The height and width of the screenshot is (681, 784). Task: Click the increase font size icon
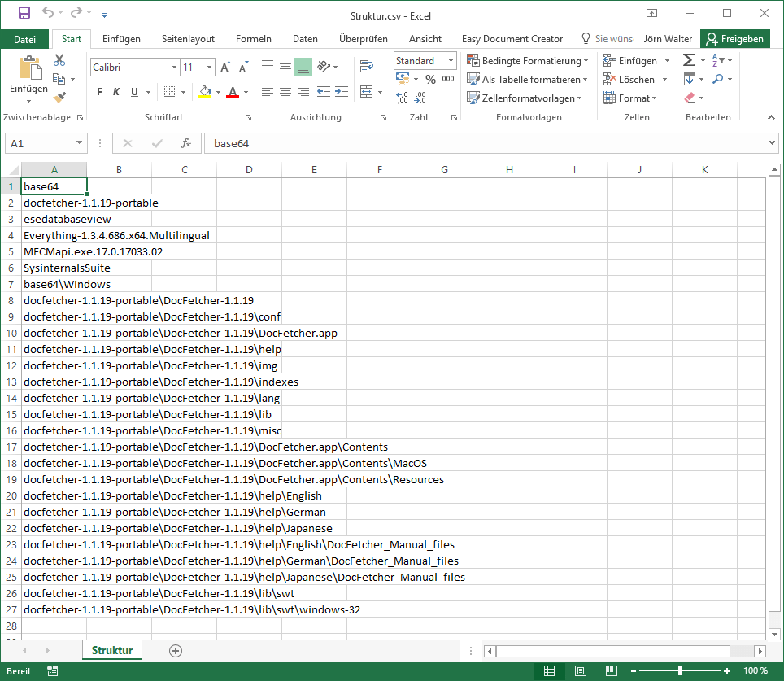coord(225,68)
